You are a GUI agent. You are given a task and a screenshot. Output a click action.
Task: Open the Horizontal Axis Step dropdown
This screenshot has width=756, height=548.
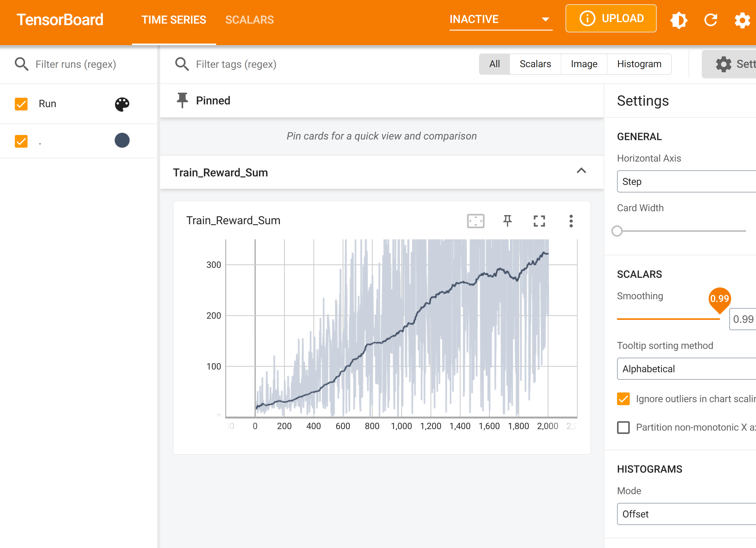[x=686, y=182]
